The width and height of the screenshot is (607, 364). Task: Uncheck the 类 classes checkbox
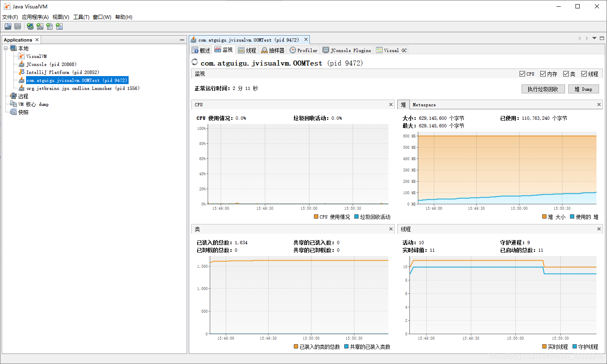coord(566,74)
